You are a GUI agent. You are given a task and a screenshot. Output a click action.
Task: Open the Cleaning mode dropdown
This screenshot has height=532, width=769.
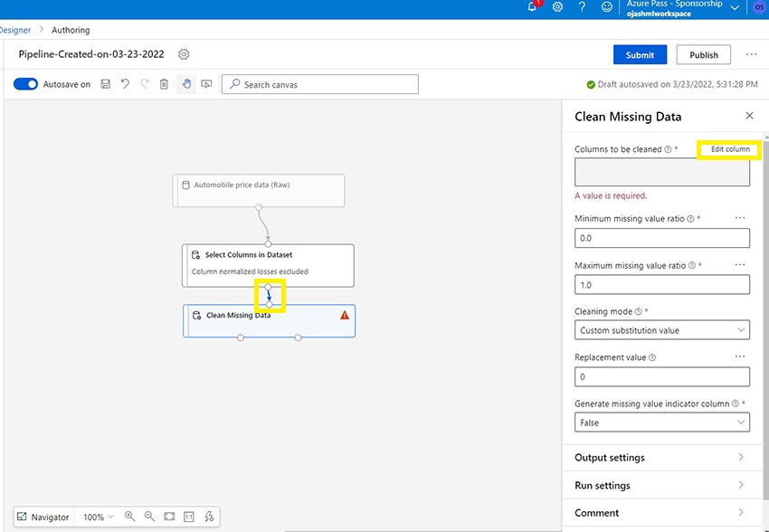pos(661,330)
